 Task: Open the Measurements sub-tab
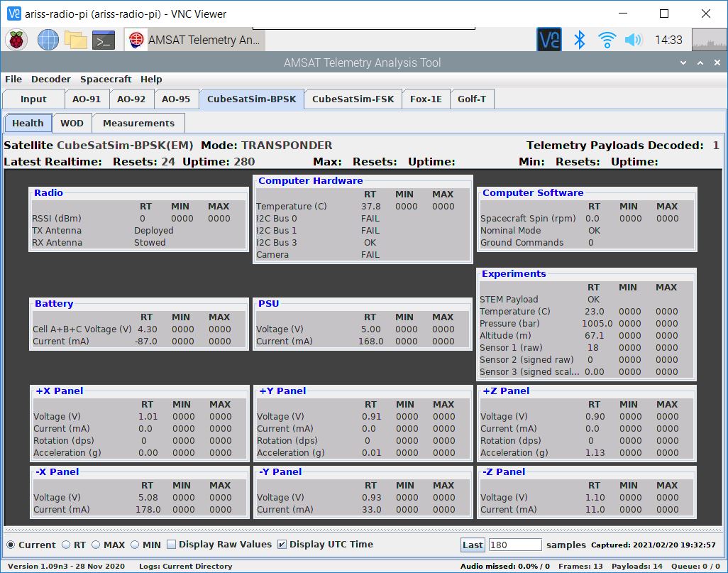click(139, 123)
